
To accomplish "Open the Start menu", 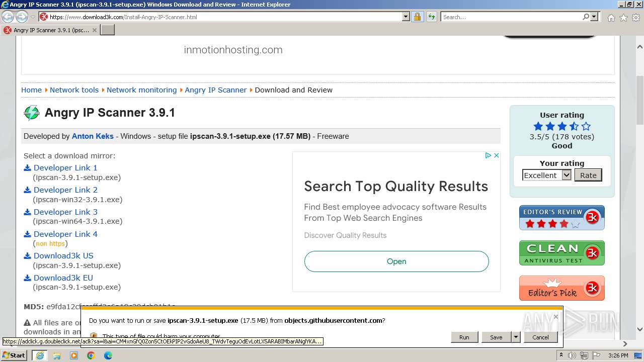I will tap(14, 355).
